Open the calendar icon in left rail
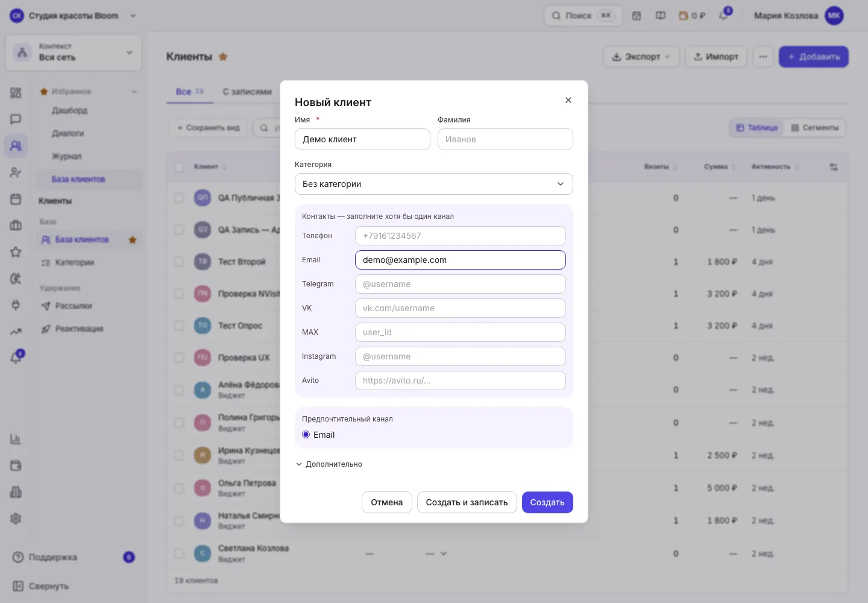Image resolution: width=868 pixels, height=603 pixels. tap(16, 199)
